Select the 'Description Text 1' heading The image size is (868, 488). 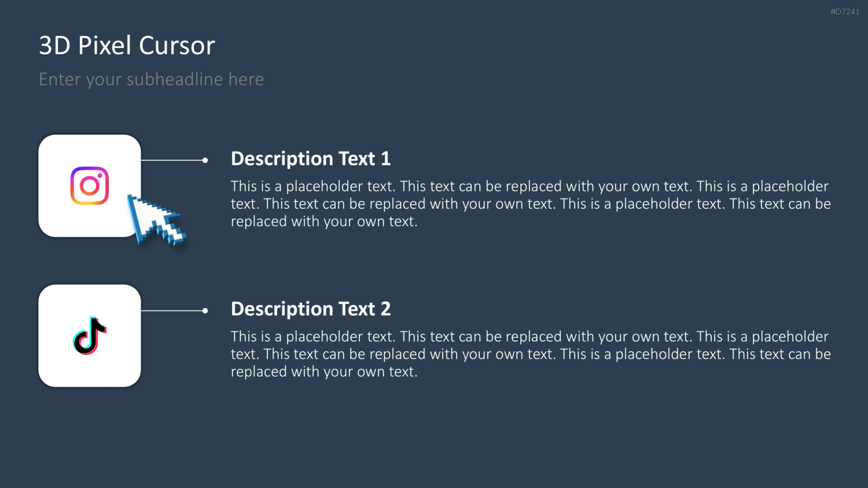point(311,158)
